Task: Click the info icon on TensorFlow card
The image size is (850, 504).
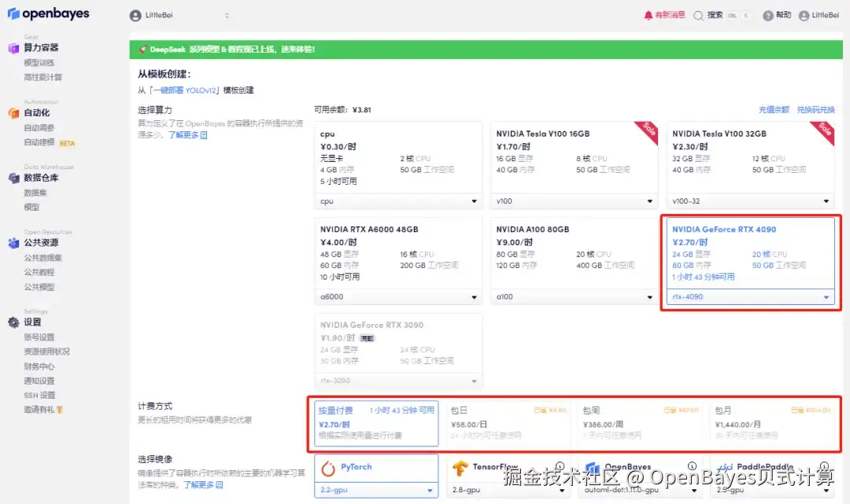Action: click(x=560, y=465)
